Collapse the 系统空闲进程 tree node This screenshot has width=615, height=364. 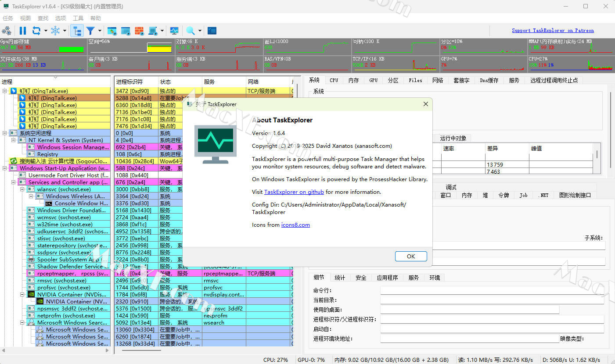tap(5, 133)
